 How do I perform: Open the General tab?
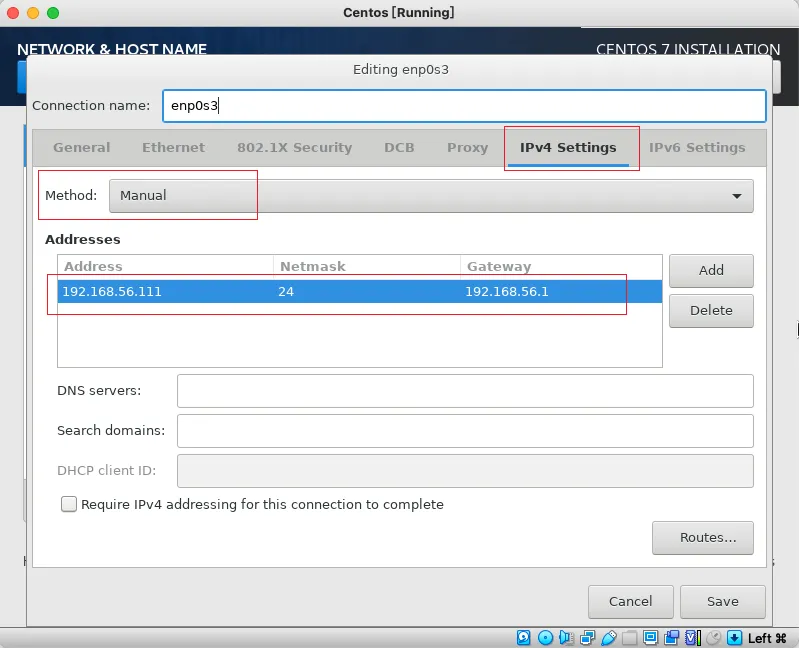[82, 148]
